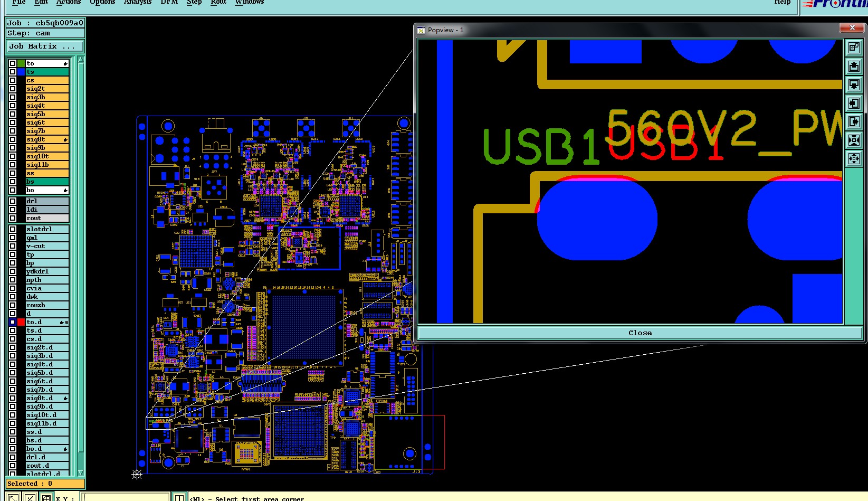Open the Edit menu
The width and height of the screenshot is (868, 501).
point(41,2)
